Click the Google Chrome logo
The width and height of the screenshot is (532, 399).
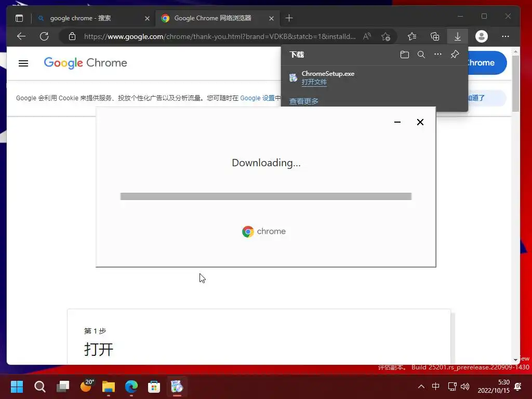(x=86, y=63)
